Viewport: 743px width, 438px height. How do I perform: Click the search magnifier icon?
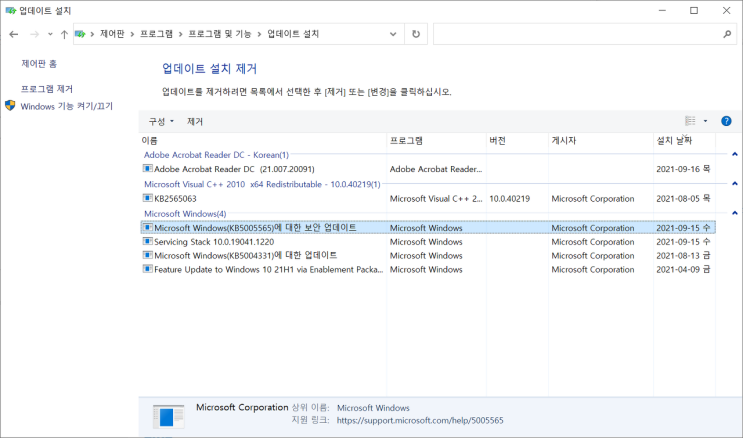[x=727, y=34]
